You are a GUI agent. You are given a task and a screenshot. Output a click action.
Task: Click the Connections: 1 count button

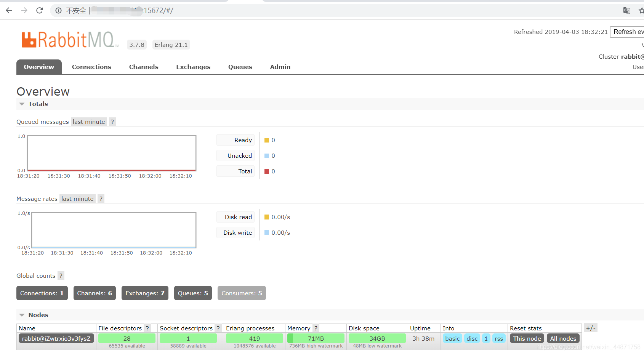tap(42, 293)
